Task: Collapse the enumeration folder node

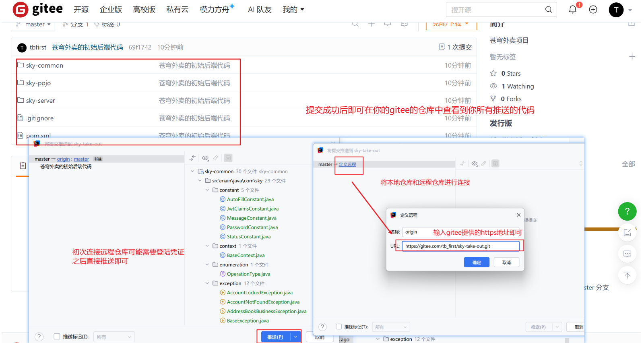Action: (207, 264)
